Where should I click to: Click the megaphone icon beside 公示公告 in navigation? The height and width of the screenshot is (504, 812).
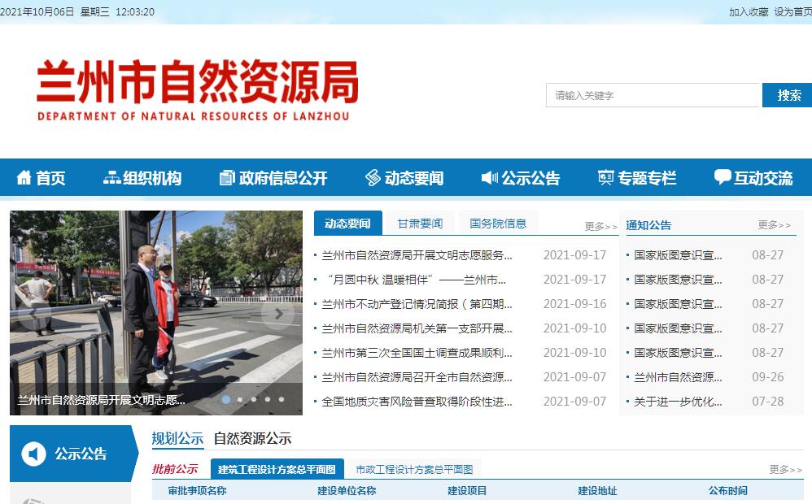[489, 177]
